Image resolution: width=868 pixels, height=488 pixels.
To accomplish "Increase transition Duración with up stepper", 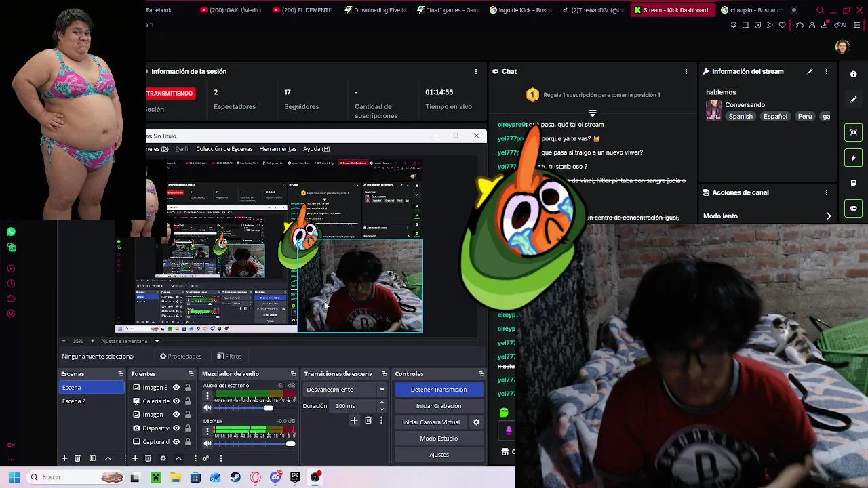I will coord(382,403).
